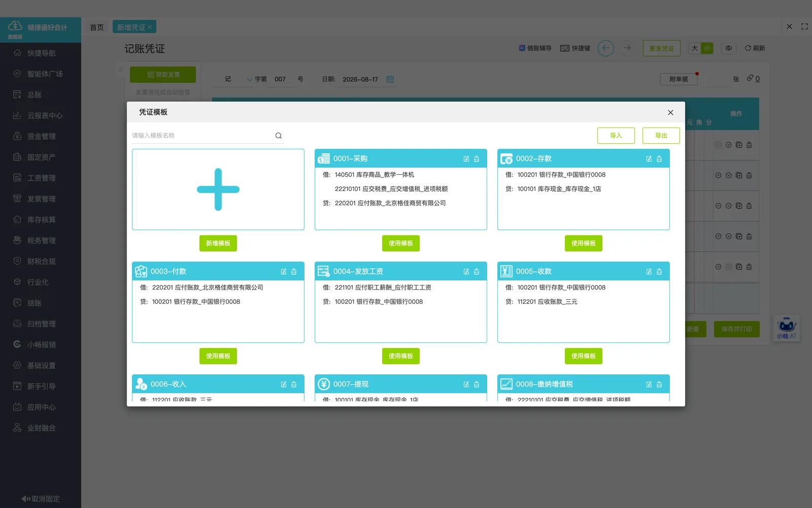
Task: Switch font size to 大
Action: [x=695, y=48]
